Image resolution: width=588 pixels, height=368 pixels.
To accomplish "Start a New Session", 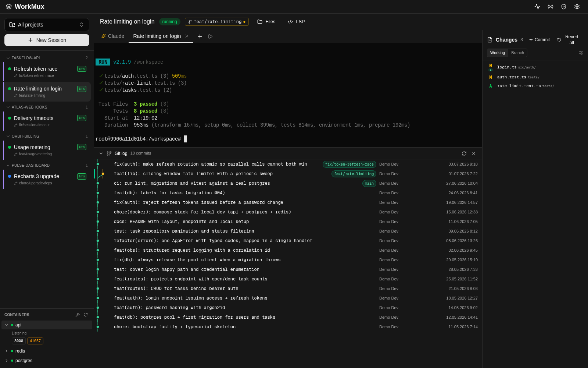I will pyautogui.click(x=47, y=40).
